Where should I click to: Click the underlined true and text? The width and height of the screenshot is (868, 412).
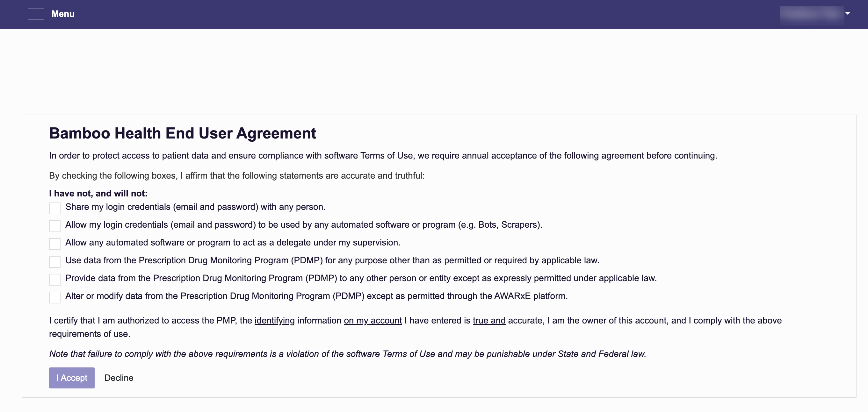click(x=489, y=320)
